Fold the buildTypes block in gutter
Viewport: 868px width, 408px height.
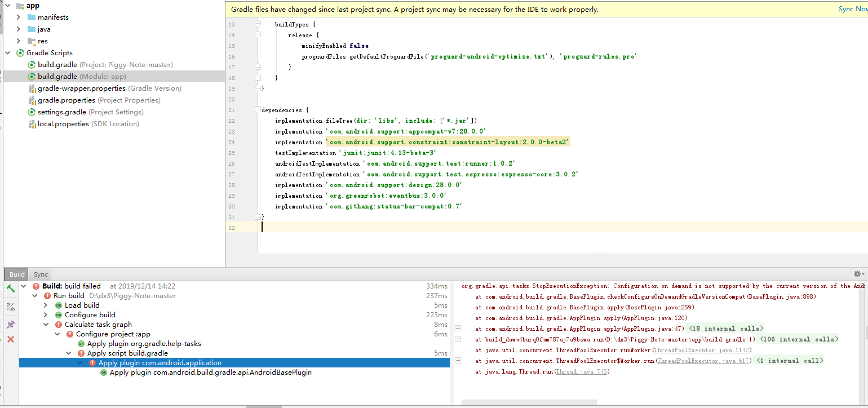258,24
